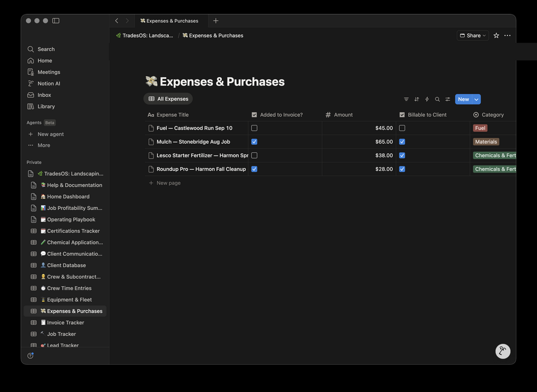
Task: Open the Notion AI floating assistant button
Action: (502, 351)
